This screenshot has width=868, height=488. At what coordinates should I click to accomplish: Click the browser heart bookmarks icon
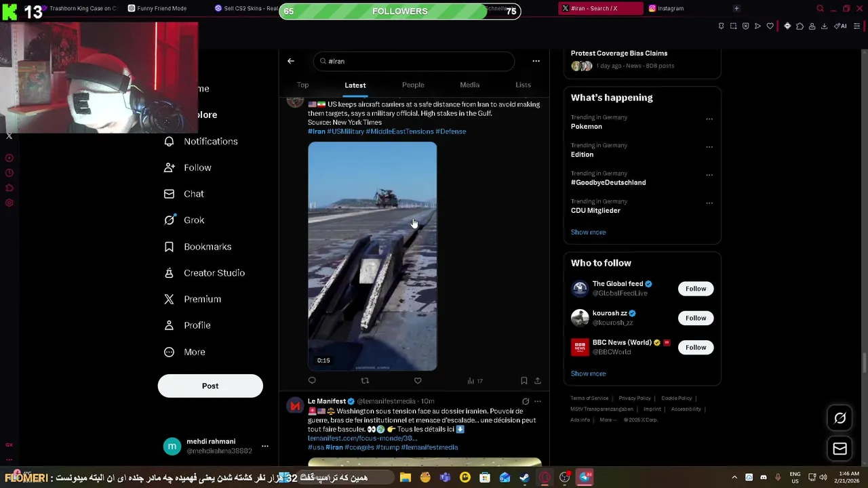pos(770,26)
